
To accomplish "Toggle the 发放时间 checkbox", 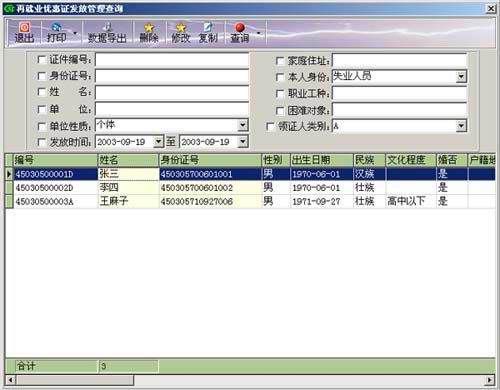I will click(x=42, y=142).
